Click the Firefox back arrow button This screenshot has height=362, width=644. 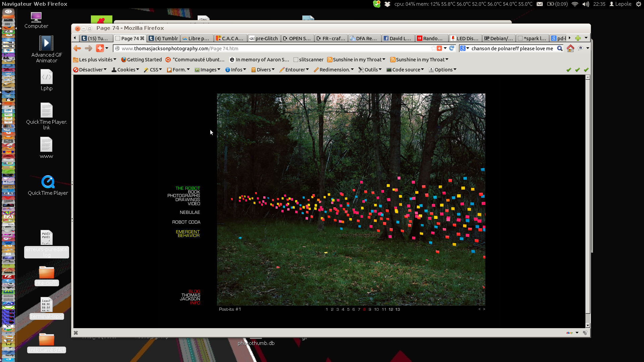click(x=77, y=48)
